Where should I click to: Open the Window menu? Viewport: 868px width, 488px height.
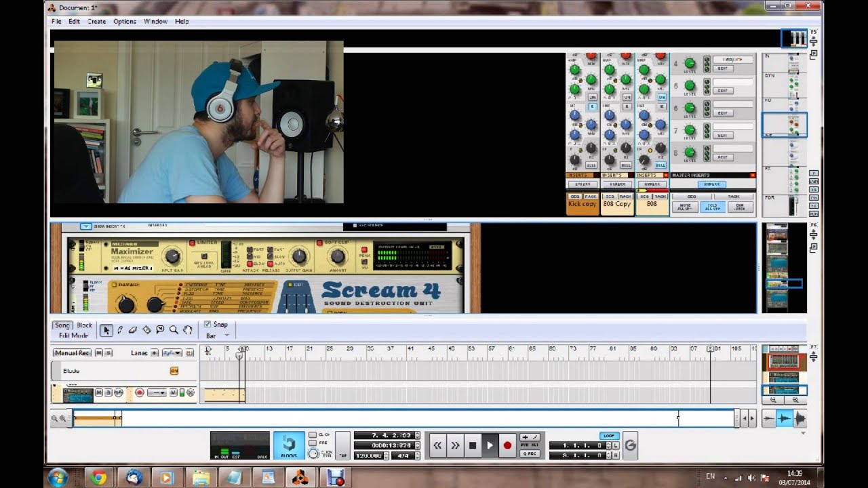155,21
